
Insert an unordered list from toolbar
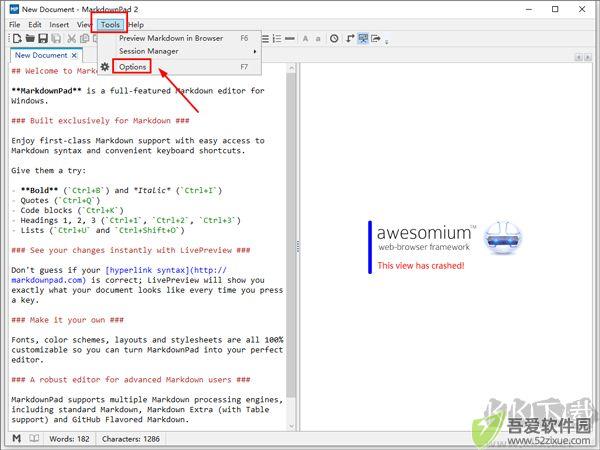click(265, 39)
